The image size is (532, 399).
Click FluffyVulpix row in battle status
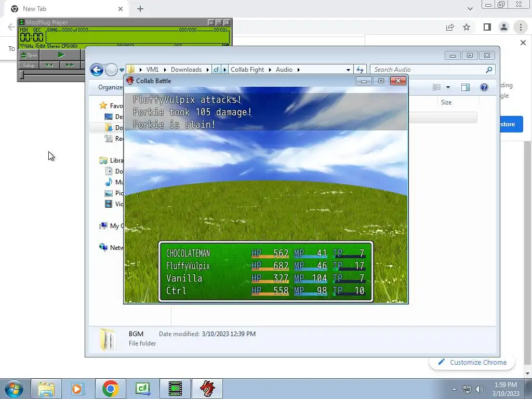[265, 265]
